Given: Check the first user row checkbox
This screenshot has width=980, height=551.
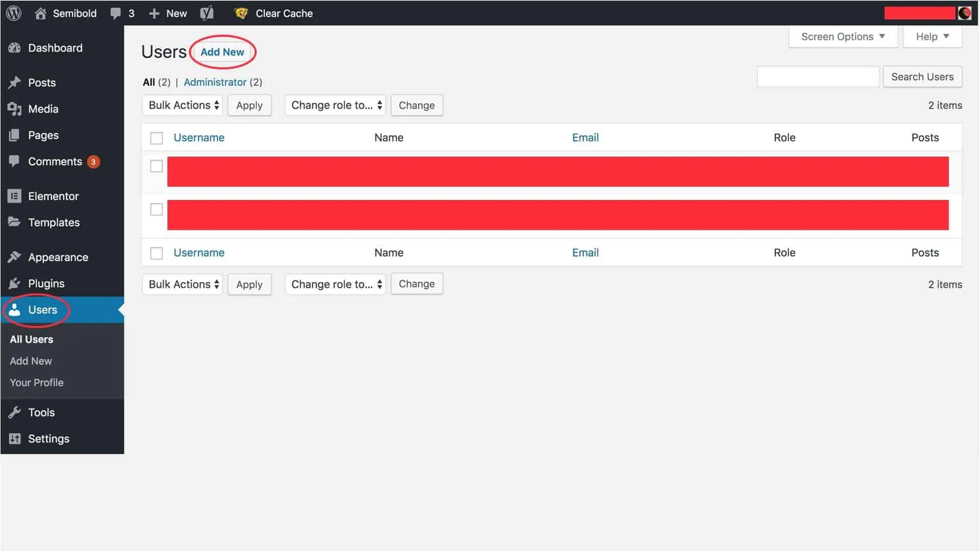Looking at the screenshot, I should pos(156,166).
